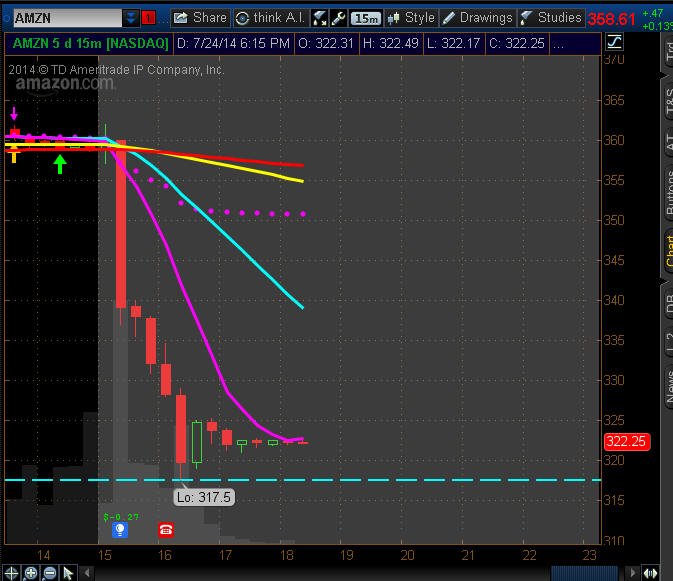Click the AMZN 5 d 15m [NASDAQ] label
Screen dimensions: 673x581
[x=91, y=43]
